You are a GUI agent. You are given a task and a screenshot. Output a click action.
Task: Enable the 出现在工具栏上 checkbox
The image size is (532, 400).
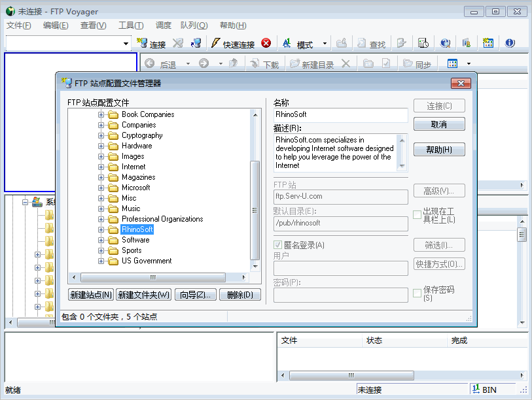click(417, 214)
